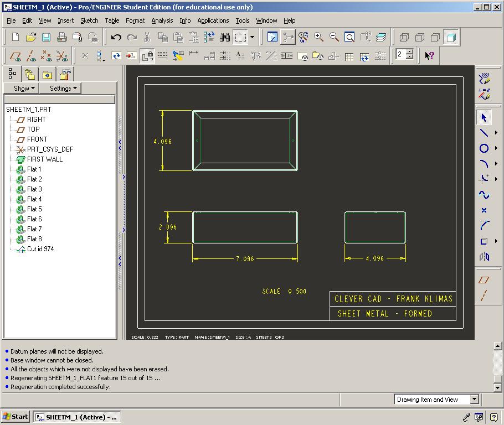Screen dimensions: 504x425
Task: Increase the sheet number spinner value
Action: tap(410, 52)
